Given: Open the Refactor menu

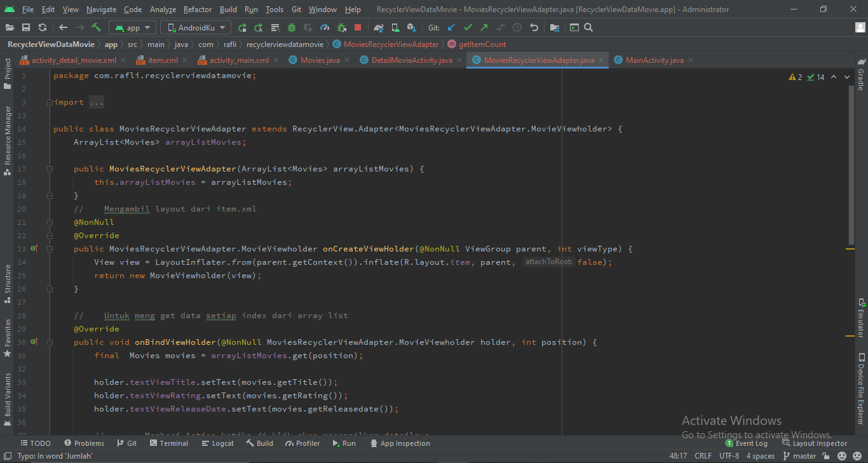Looking at the screenshot, I should click(198, 10).
